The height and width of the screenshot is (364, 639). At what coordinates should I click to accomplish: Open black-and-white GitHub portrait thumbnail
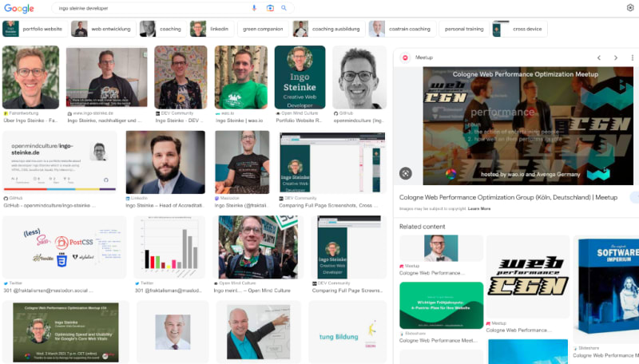click(x=359, y=77)
